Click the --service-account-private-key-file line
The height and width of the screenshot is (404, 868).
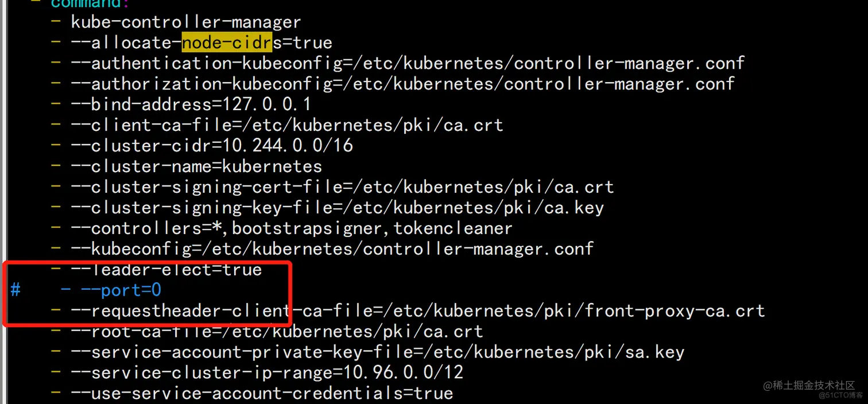(x=377, y=352)
